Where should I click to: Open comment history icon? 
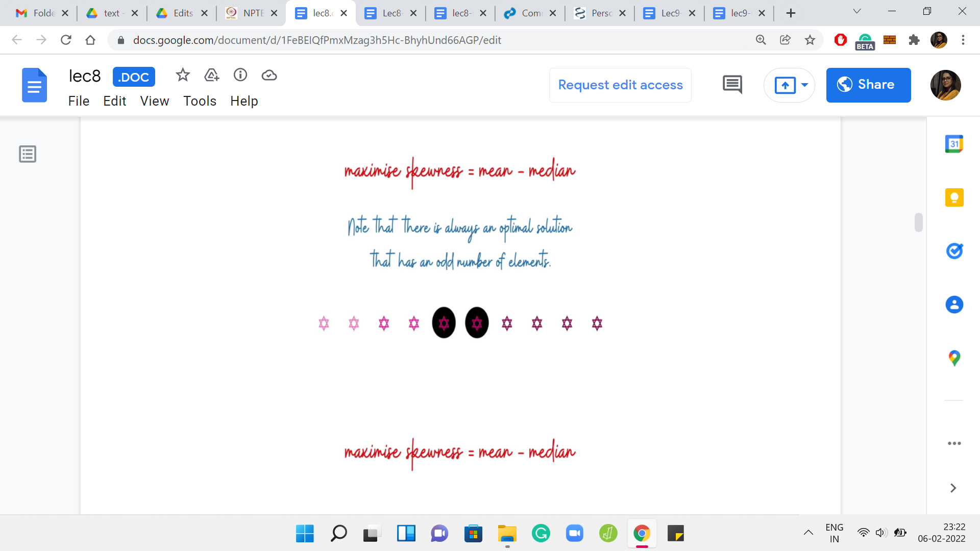[x=732, y=85]
